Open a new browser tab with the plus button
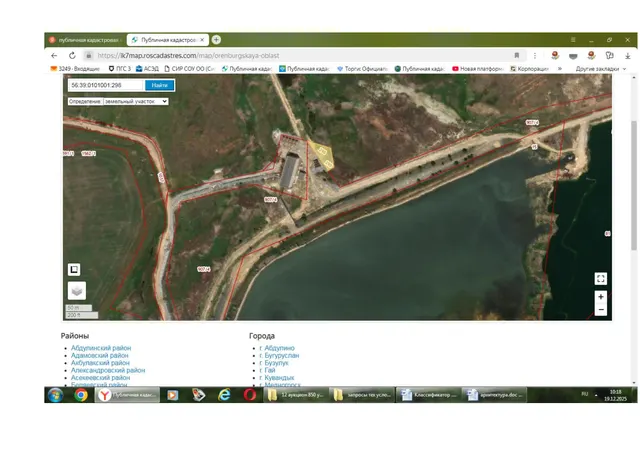Viewport: 640px width, 453px height. (x=216, y=40)
